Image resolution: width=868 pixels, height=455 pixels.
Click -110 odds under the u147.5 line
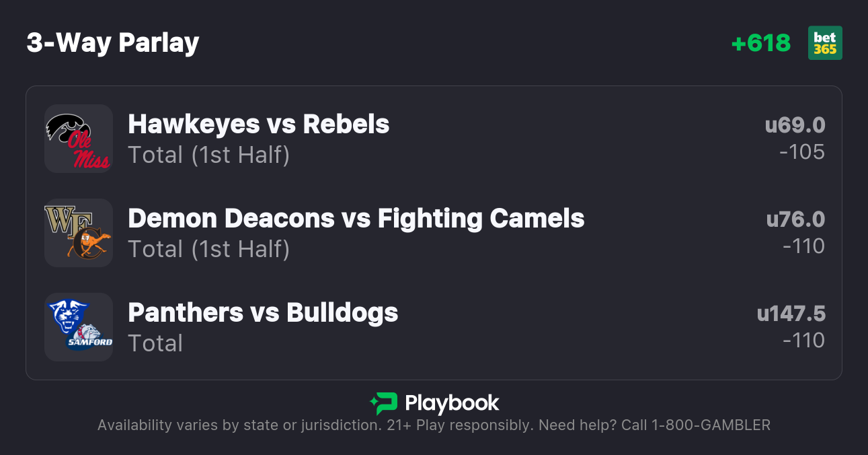click(803, 341)
